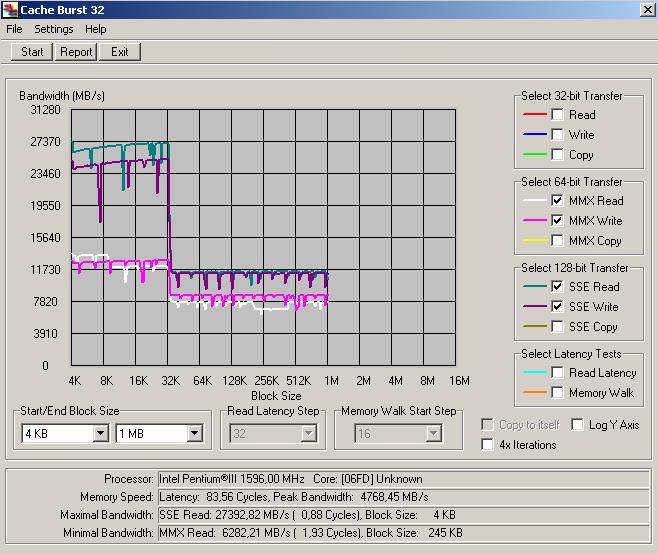This screenshot has width=658, height=554.
Task: Uncheck the MMX Read checkbox
Action: 557,200
